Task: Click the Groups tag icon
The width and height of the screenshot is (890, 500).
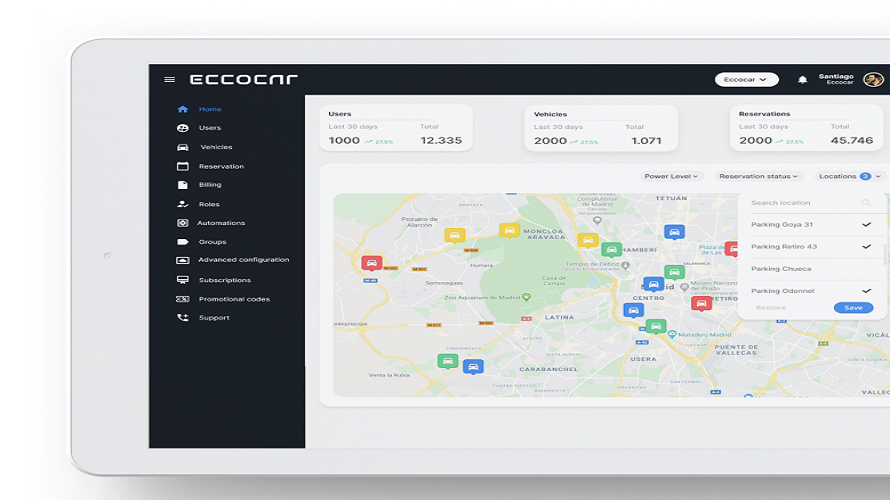Action: (x=182, y=242)
